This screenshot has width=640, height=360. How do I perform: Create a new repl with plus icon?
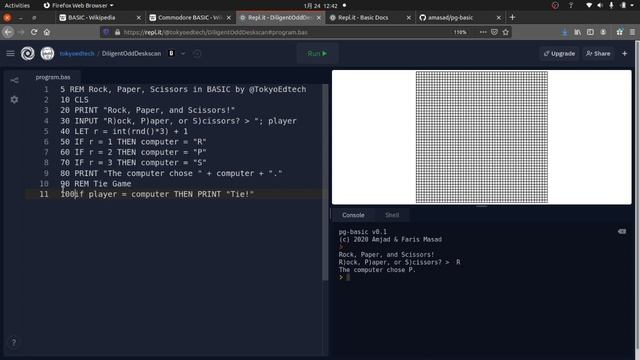tap(624, 53)
